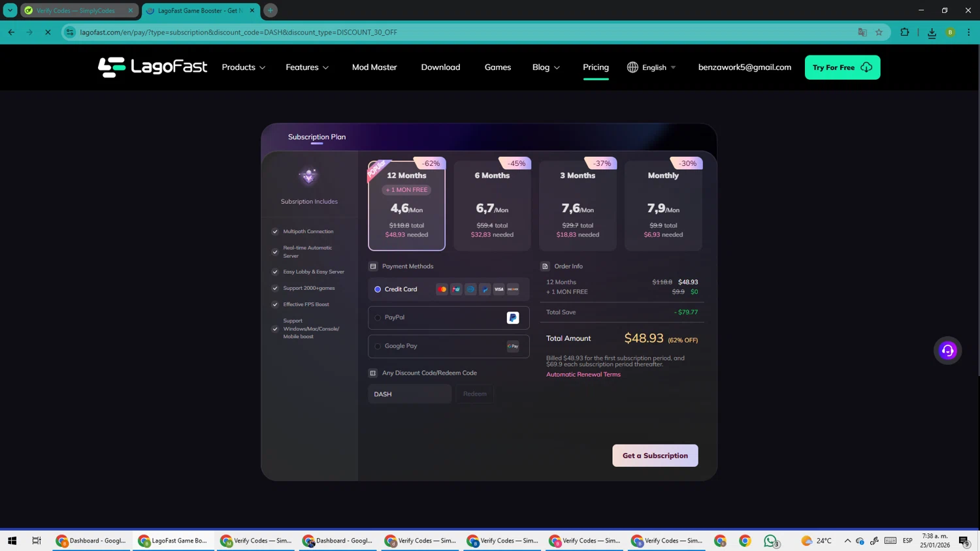980x551 pixels.
Task: Expand the Products menu
Action: click(243, 67)
